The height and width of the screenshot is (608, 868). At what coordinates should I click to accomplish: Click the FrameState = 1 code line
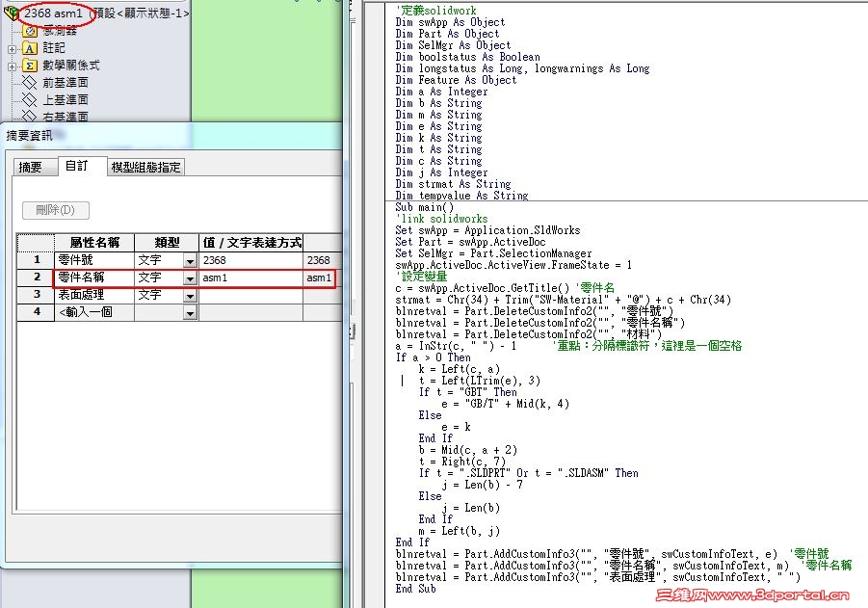pos(513,265)
